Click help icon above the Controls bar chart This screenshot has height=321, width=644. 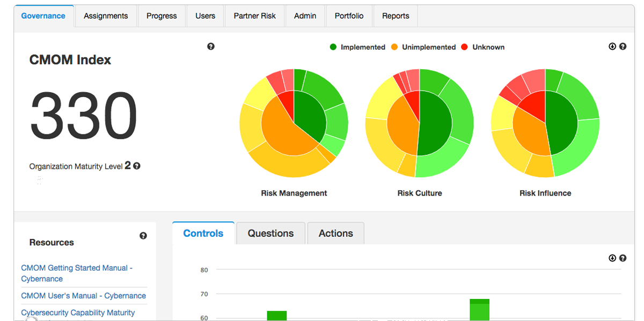623,258
